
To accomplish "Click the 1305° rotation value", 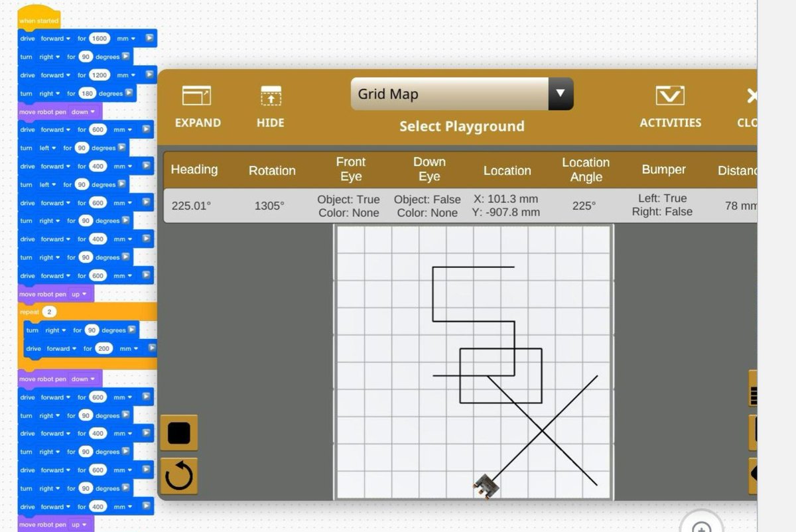I will click(269, 206).
